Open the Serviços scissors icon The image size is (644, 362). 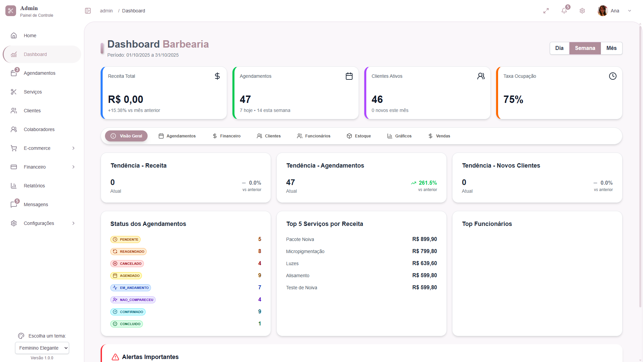[14, 92]
